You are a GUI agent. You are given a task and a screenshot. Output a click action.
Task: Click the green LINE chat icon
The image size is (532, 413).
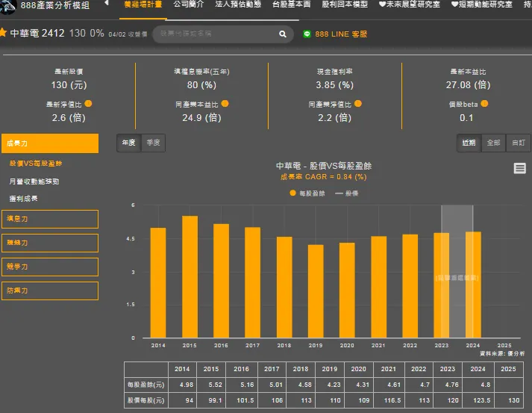[x=307, y=34]
